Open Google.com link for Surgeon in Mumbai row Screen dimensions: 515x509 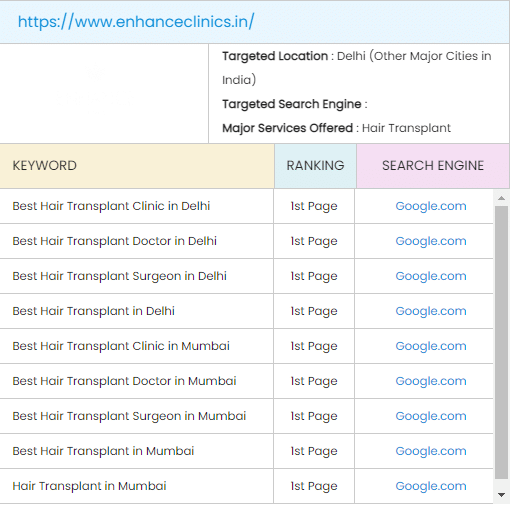tap(431, 416)
